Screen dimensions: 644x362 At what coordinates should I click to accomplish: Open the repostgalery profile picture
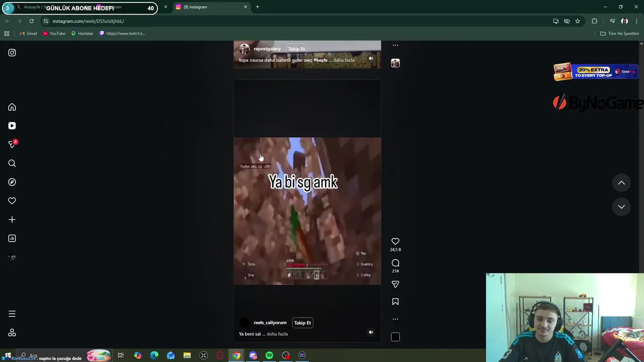pos(244,49)
